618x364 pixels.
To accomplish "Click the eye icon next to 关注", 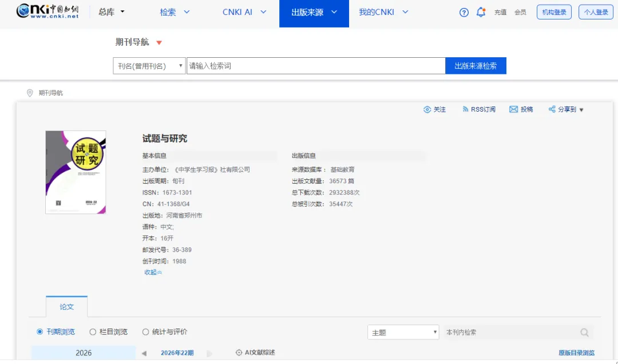I will click(427, 110).
